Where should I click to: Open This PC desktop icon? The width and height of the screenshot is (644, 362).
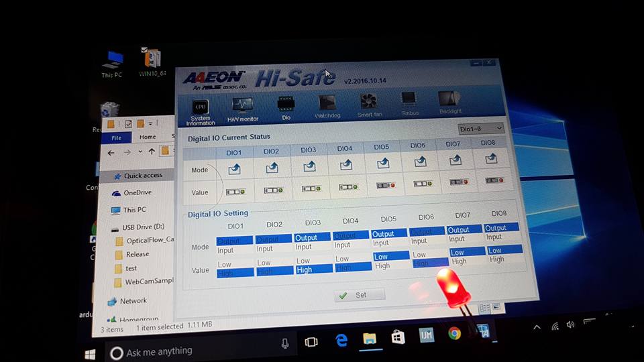(x=112, y=64)
